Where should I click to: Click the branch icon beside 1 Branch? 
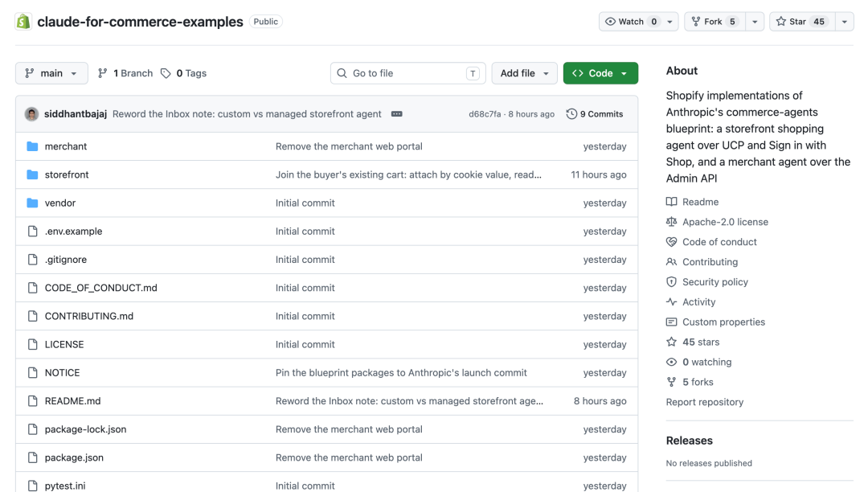pyautogui.click(x=102, y=73)
